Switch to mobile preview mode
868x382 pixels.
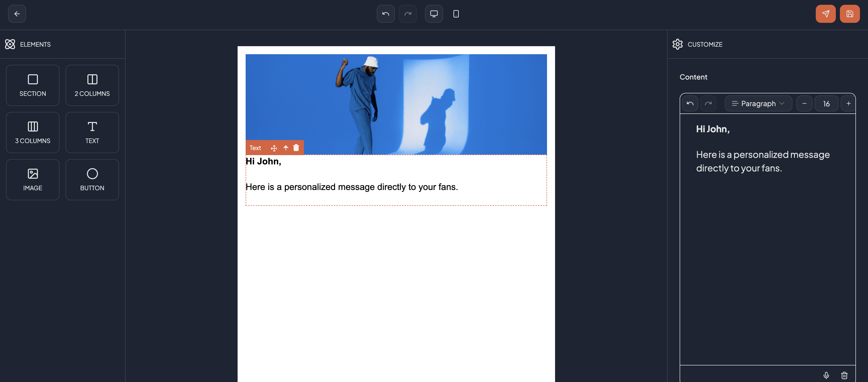coord(456,14)
